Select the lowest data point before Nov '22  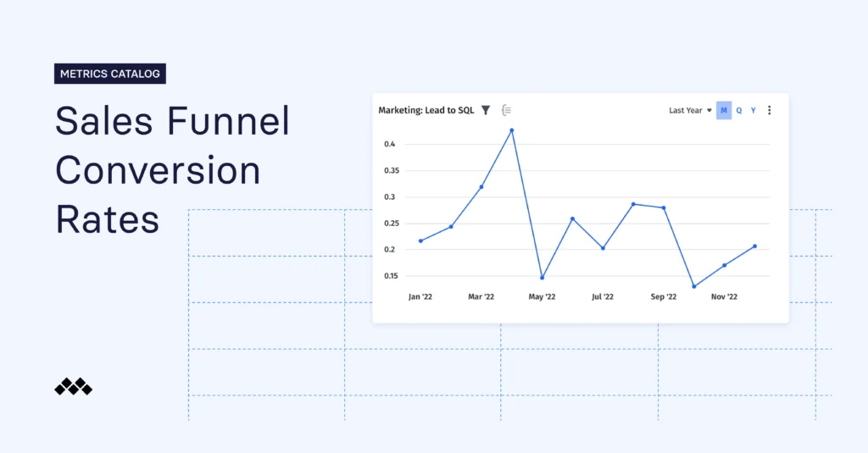pyautogui.click(x=693, y=286)
